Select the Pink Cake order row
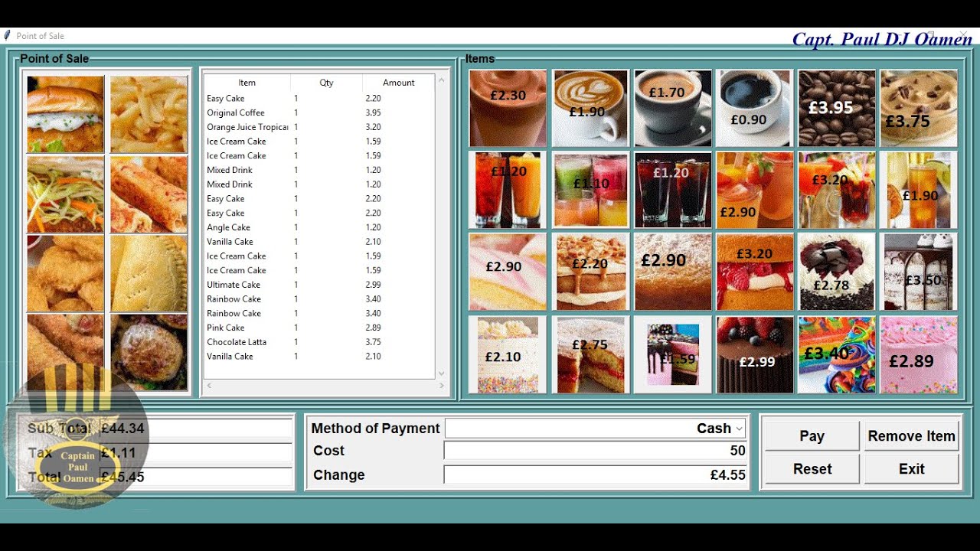 (x=318, y=328)
